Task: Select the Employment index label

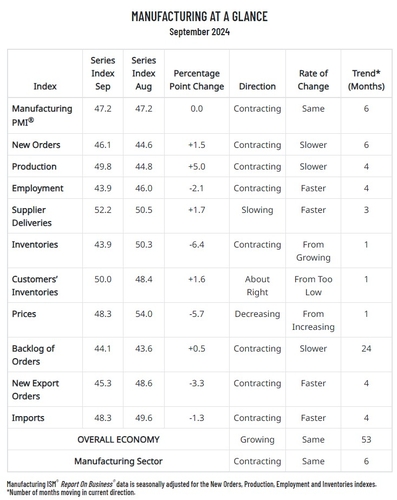Action: click(x=37, y=188)
